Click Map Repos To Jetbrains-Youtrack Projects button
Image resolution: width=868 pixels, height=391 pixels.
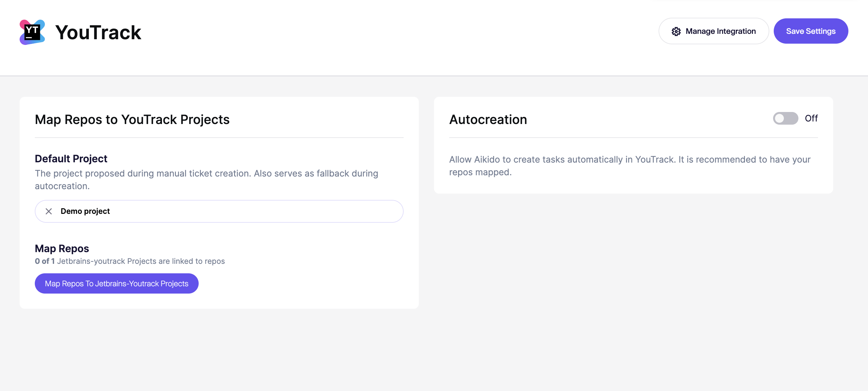tap(117, 283)
